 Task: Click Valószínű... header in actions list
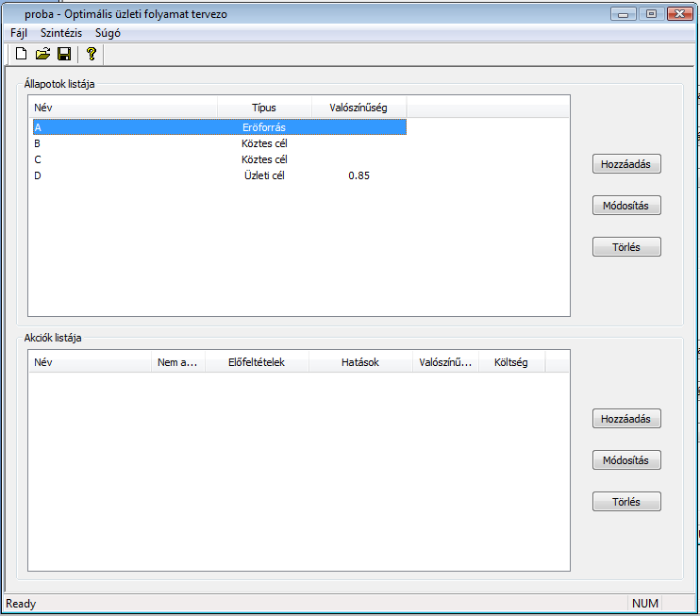point(445,362)
